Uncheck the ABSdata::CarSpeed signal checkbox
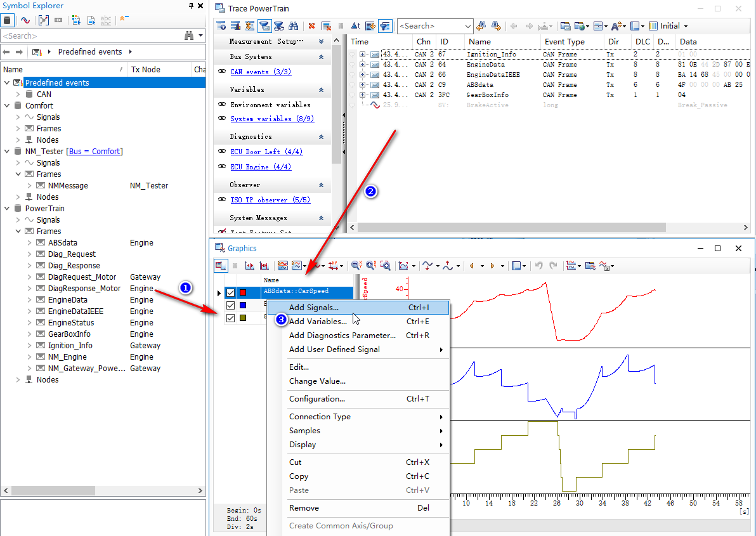 coord(230,292)
